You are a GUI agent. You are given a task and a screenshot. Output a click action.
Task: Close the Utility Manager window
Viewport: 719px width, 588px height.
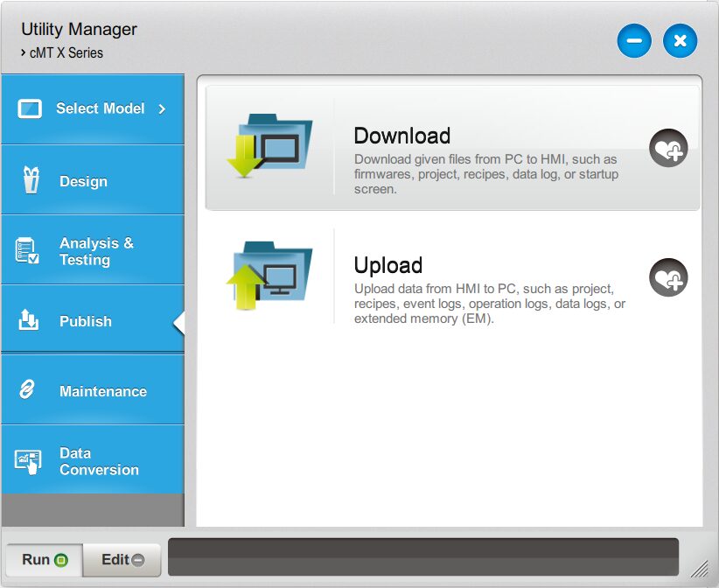[680, 41]
